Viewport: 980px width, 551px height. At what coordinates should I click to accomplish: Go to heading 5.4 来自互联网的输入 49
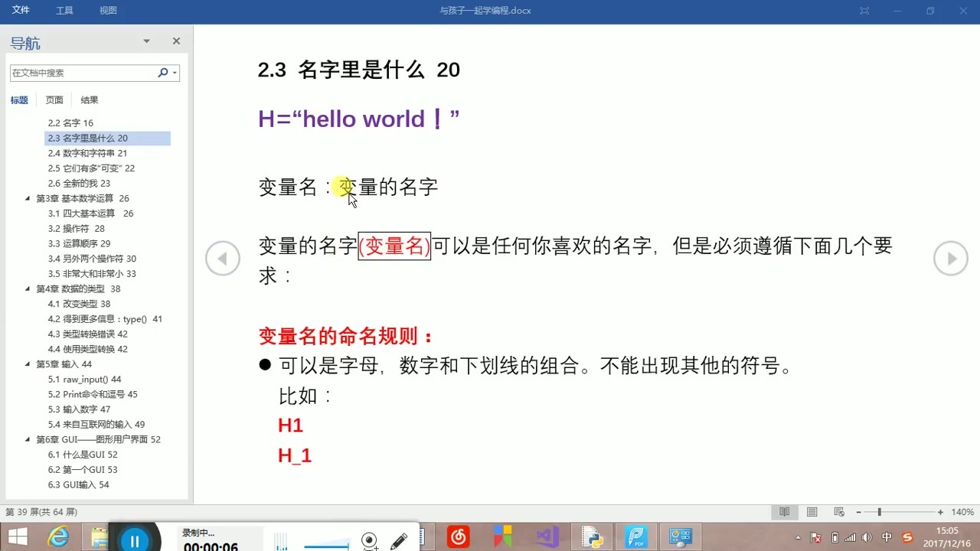96,425
